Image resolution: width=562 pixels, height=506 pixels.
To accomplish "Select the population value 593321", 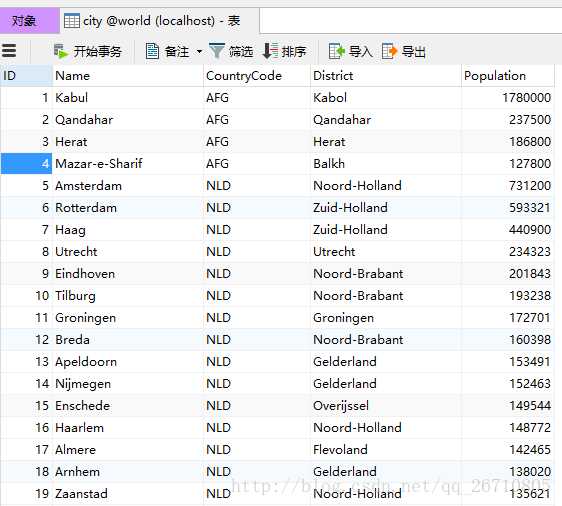I will pyautogui.click(x=508, y=207).
